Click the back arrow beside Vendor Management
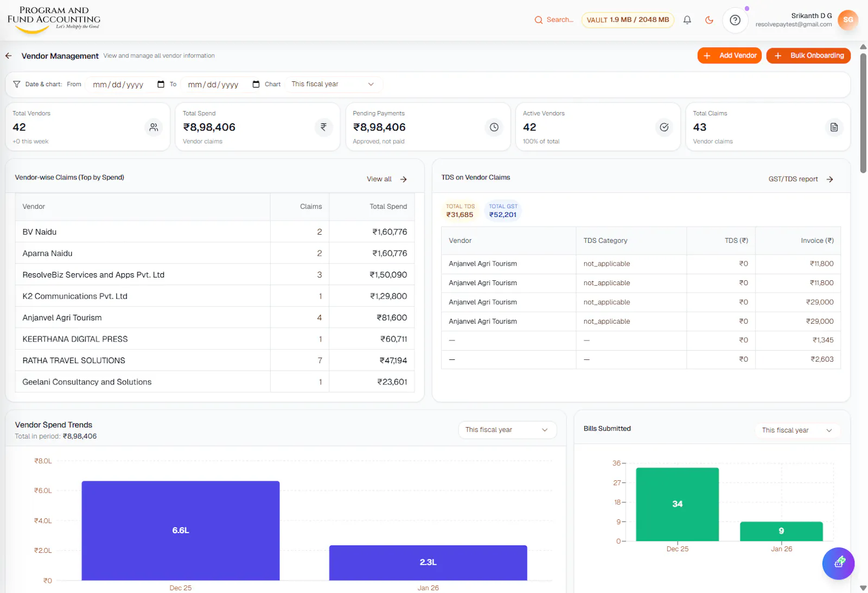The height and width of the screenshot is (593, 868). [9, 56]
